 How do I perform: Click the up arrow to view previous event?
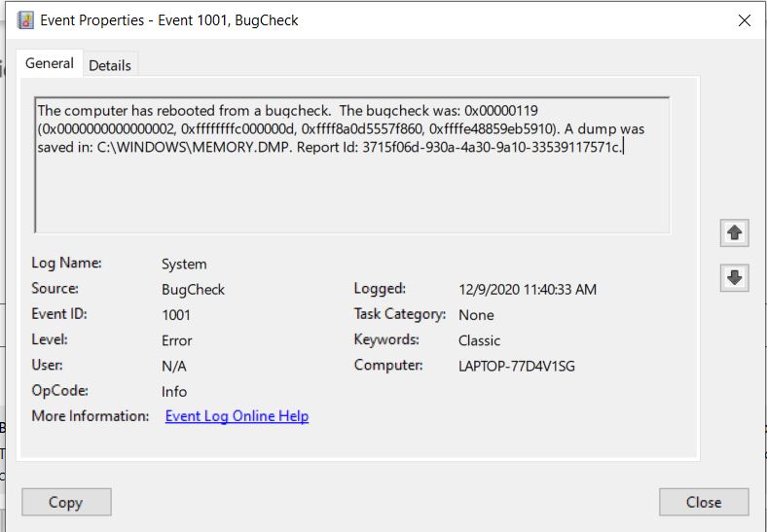734,232
